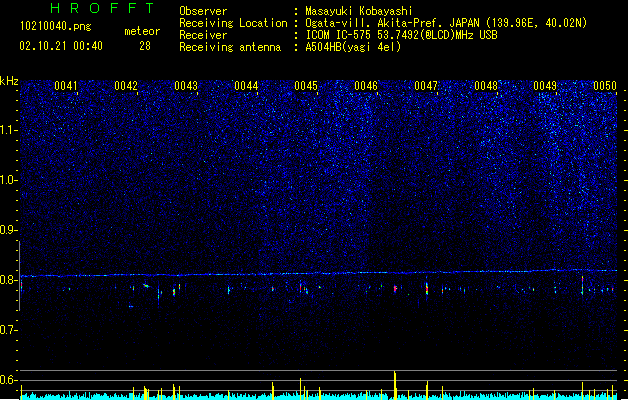This screenshot has height=400, width=629.
Task: Click the 0.8 kHz axis label
Action: click(x=8, y=280)
